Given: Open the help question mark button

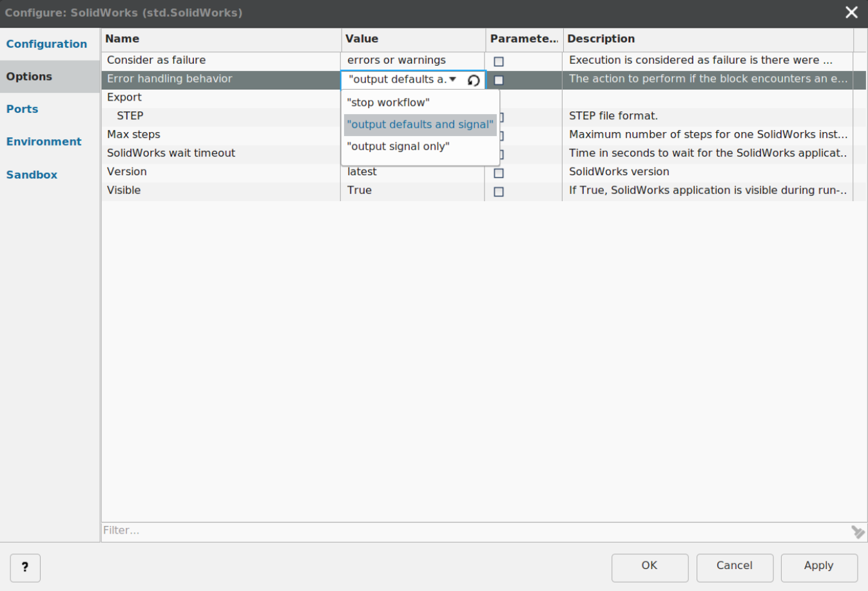Looking at the screenshot, I should click(x=25, y=568).
